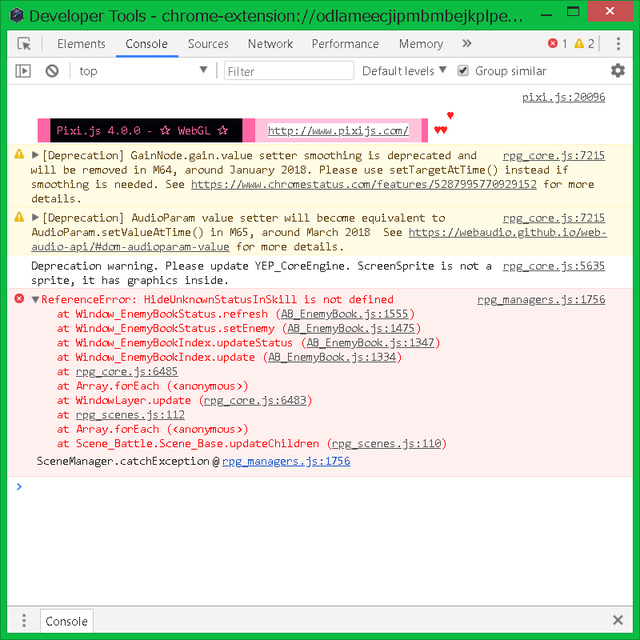Click the console prompt input line
This screenshot has height=640, width=640.
point(320,486)
